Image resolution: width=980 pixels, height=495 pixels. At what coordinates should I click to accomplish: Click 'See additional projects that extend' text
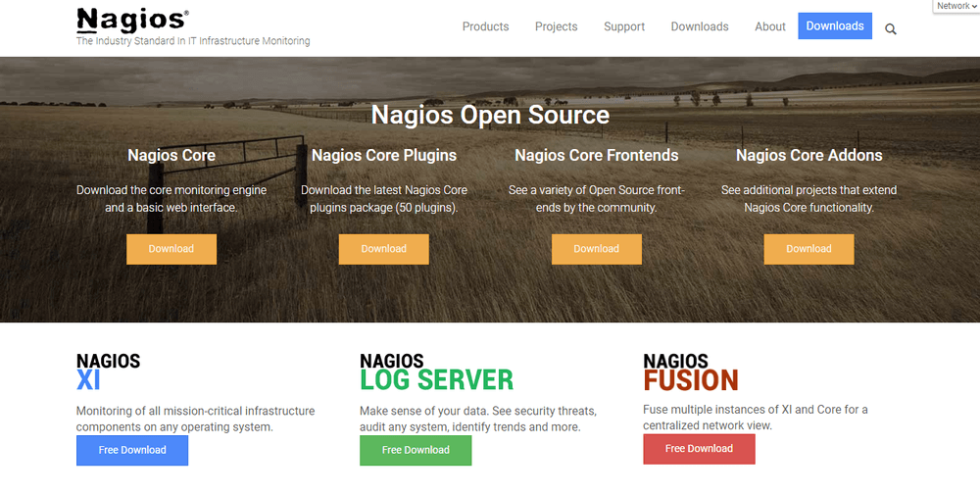pyautogui.click(x=808, y=199)
